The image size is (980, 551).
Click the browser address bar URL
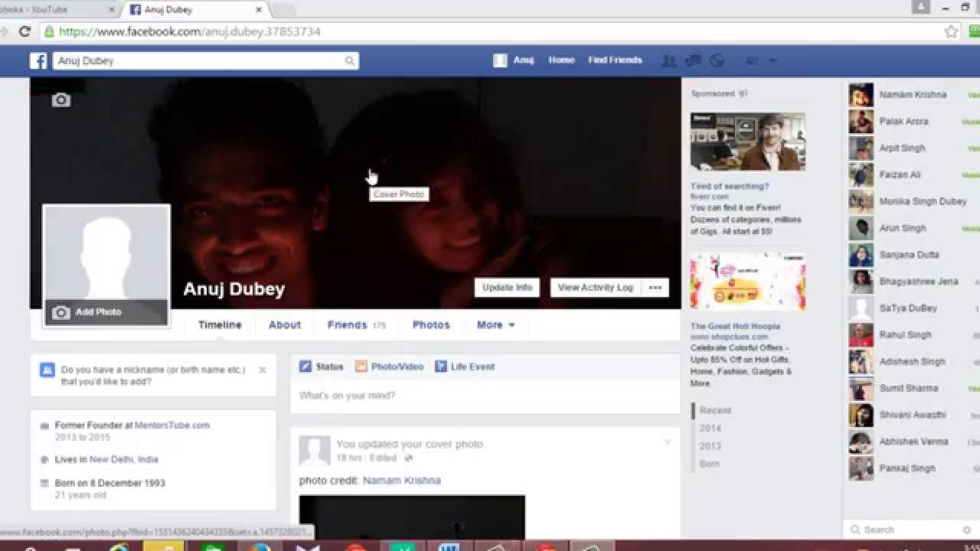pyautogui.click(x=190, y=32)
